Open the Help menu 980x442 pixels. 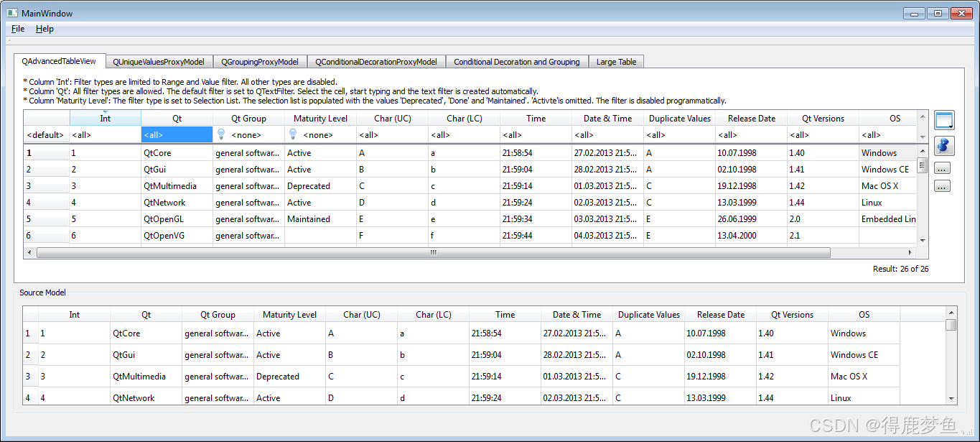(45, 29)
